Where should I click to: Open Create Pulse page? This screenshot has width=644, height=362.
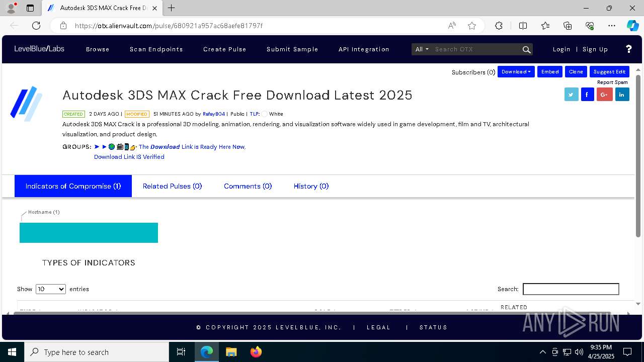point(225,49)
